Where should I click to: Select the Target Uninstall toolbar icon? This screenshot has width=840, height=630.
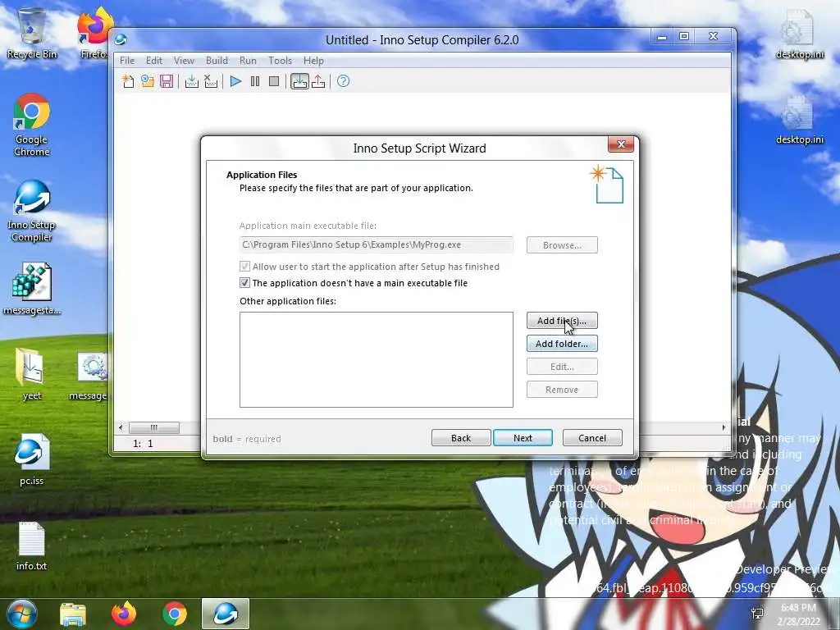[x=318, y=81]
